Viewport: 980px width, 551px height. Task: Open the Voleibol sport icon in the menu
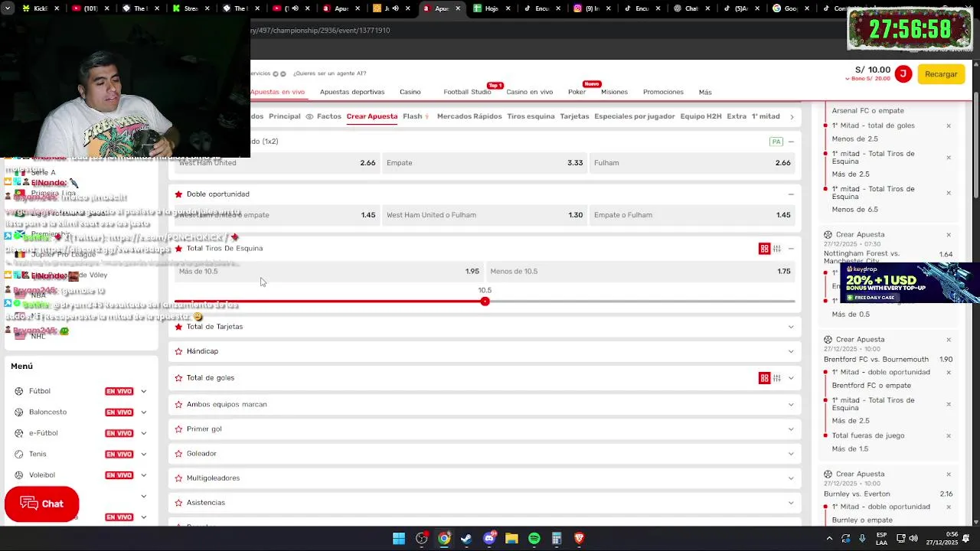coord(19,475)
